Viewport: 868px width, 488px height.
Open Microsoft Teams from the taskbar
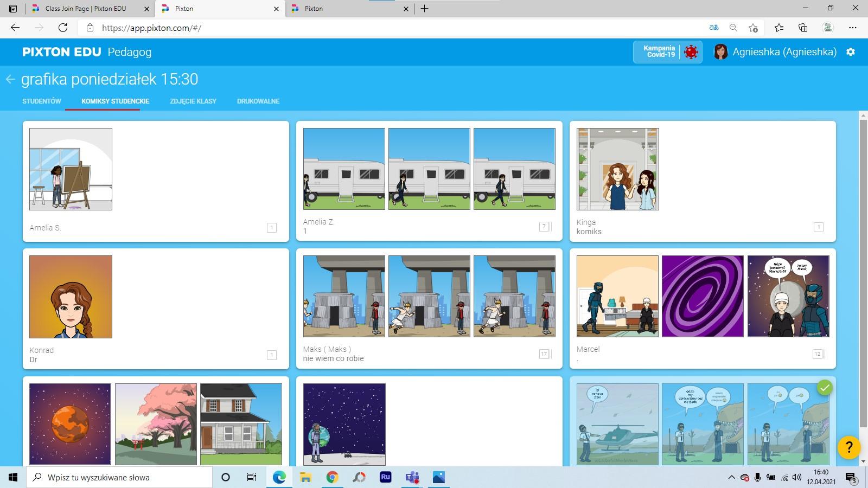click(412, 477)
